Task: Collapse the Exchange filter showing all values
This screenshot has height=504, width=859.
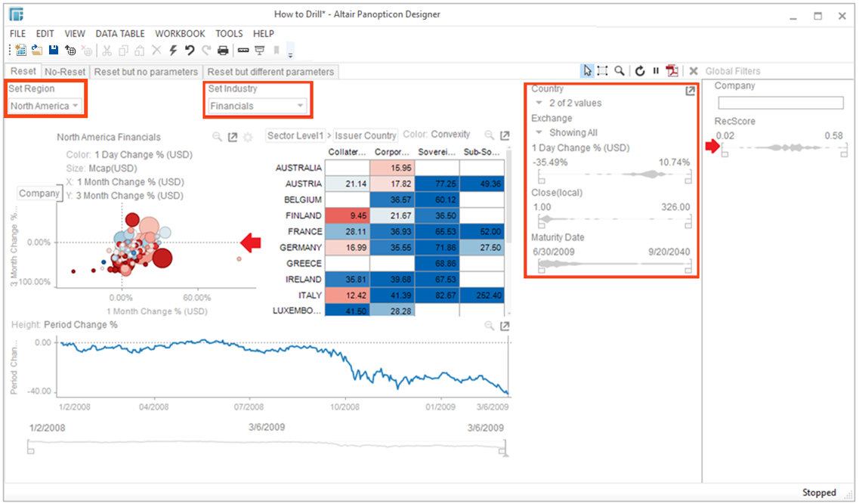Action: [x=539, y=132]
